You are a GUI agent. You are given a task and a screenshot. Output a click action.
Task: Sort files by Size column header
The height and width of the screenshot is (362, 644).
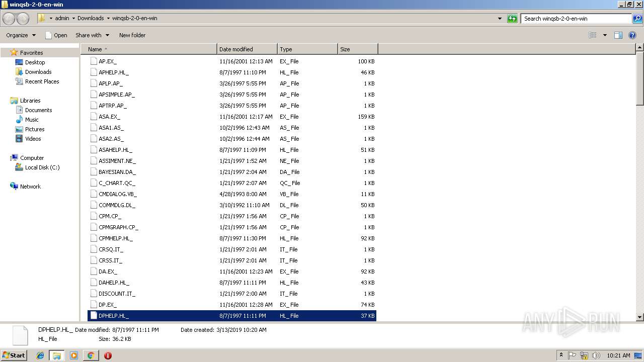pos(358,49)
